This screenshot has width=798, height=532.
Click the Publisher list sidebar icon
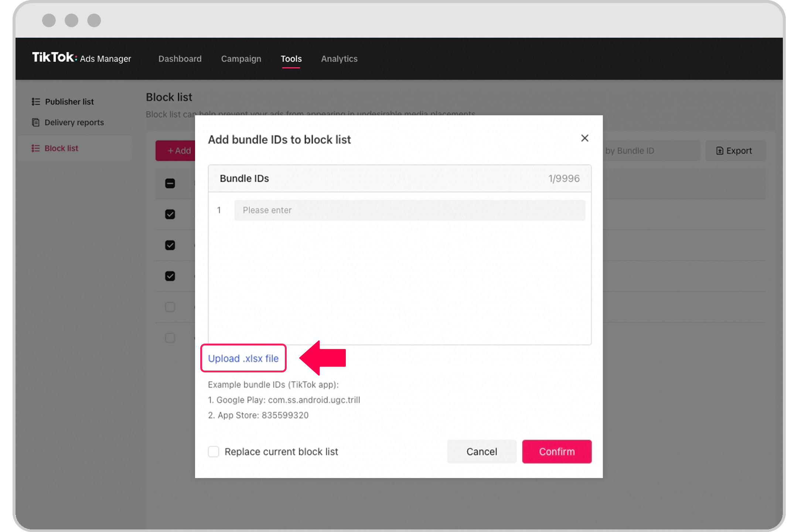click(x=35, y=101)
